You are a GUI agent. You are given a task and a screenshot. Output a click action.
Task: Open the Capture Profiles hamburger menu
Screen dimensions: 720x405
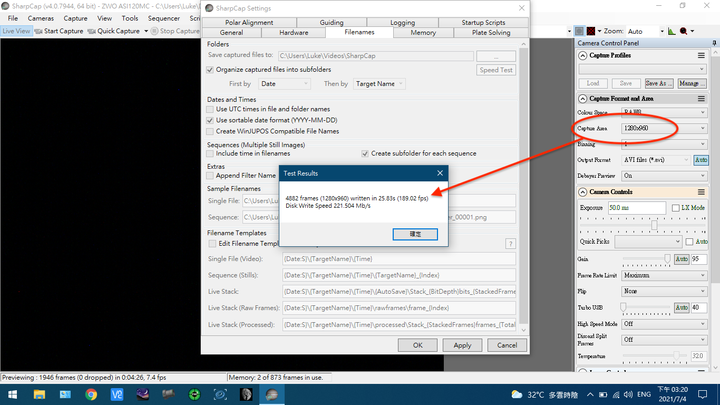point(701,55)
